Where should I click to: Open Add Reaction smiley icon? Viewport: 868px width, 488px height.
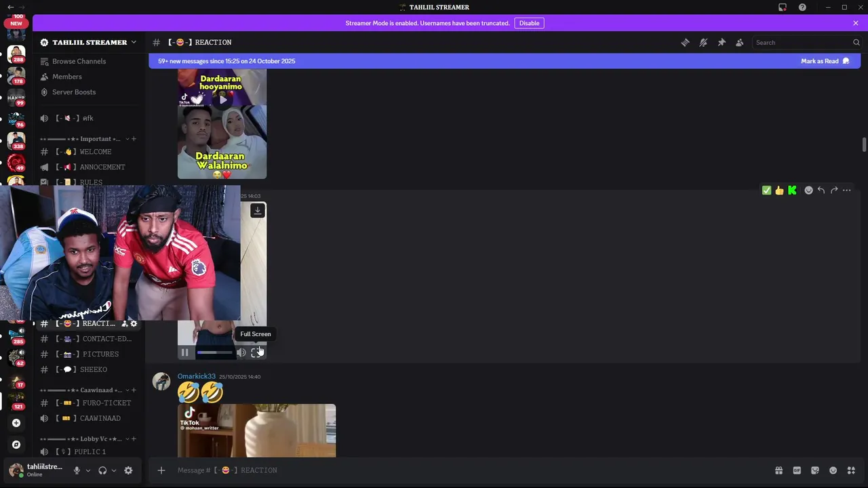(808, 190)
